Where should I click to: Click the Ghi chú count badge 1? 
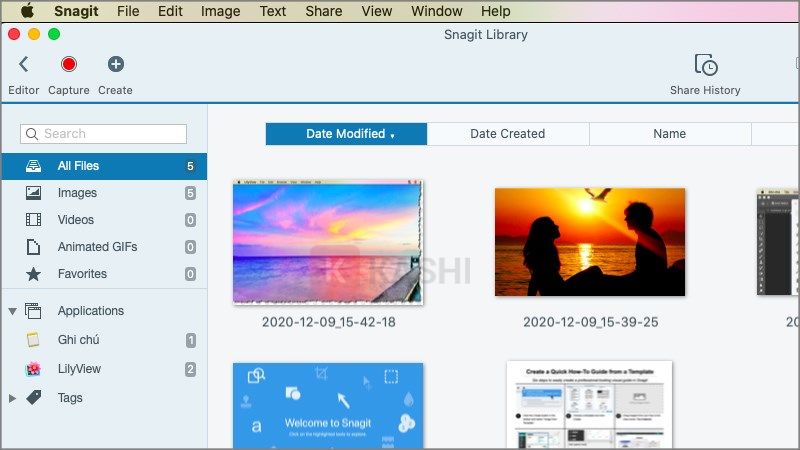tap(190, 340)
